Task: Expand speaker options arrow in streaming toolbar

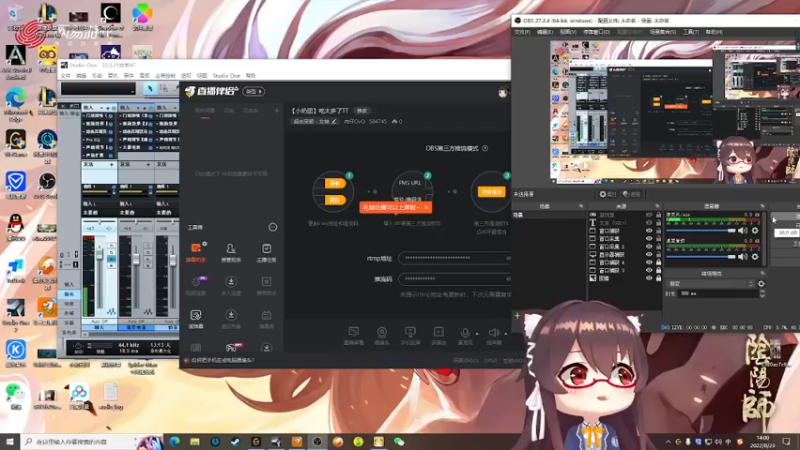Action: click(x=506, y=334)
